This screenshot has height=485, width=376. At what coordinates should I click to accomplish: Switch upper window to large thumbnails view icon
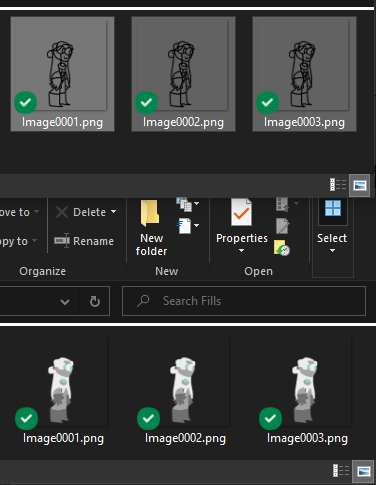tap(360, 185)
